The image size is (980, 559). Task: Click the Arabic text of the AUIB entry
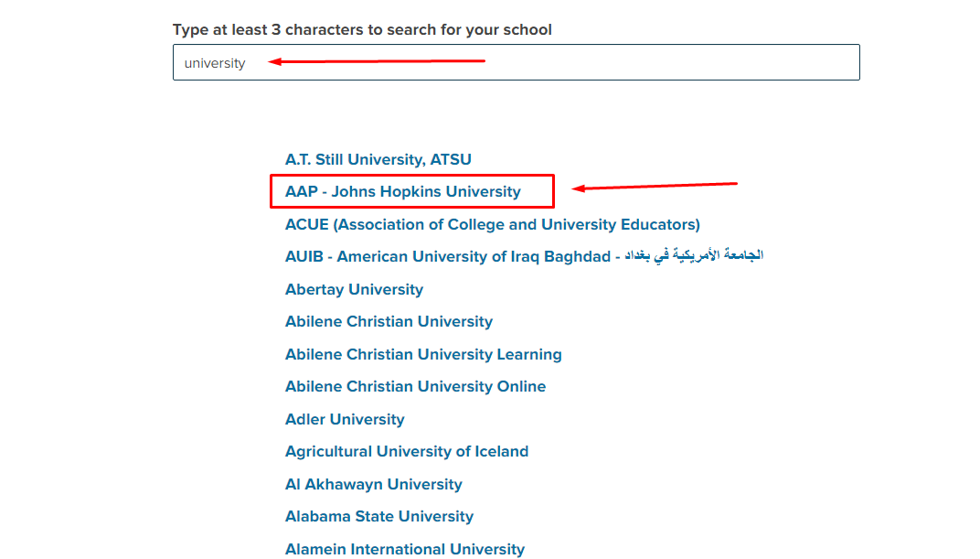tap(694, 255)
